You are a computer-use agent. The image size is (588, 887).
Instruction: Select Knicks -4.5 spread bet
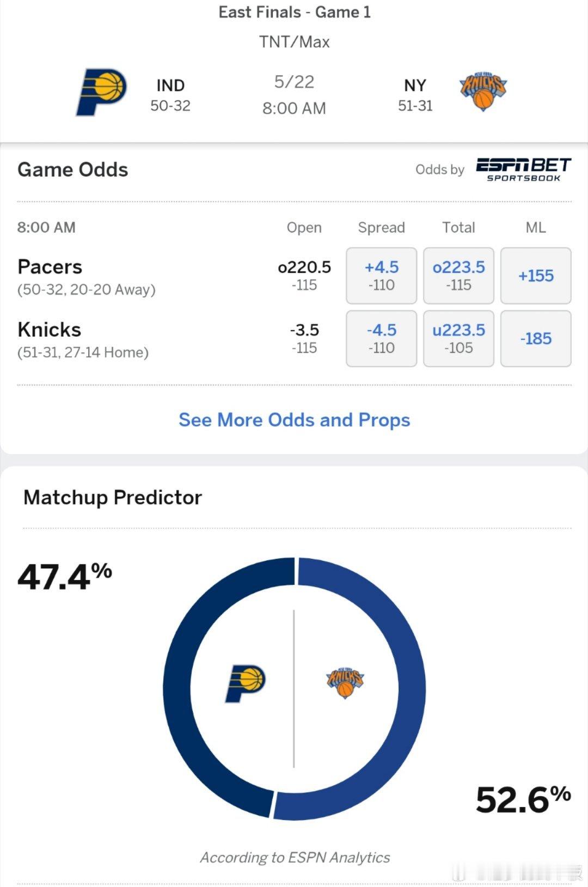pyautogui.click(x=381, y=338)
